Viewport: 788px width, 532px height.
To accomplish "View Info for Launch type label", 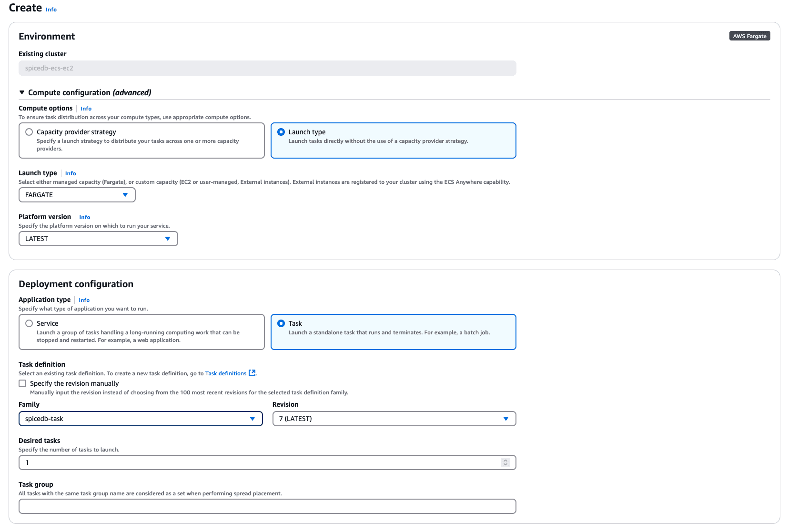I will [x=71, y=173].
